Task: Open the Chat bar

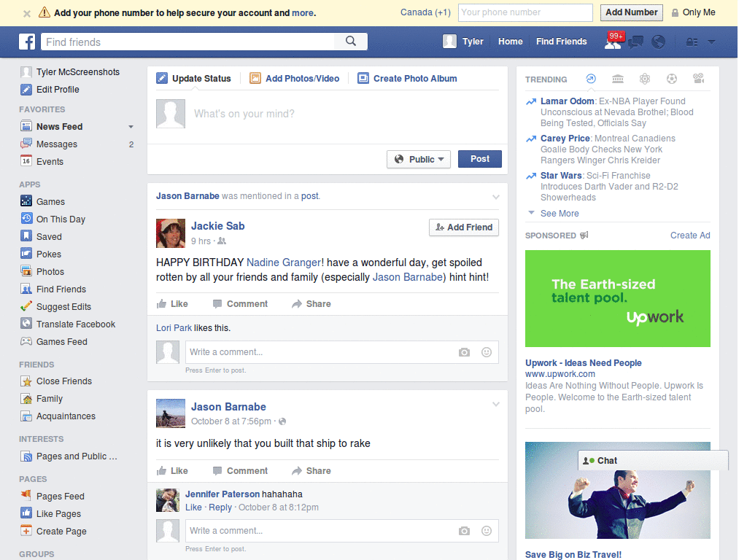Action: click(653, 461)
